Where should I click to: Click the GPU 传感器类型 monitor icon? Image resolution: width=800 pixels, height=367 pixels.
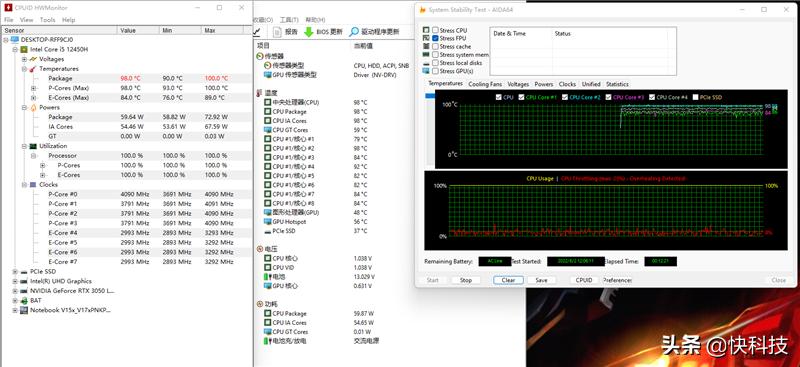pos(268,75)
